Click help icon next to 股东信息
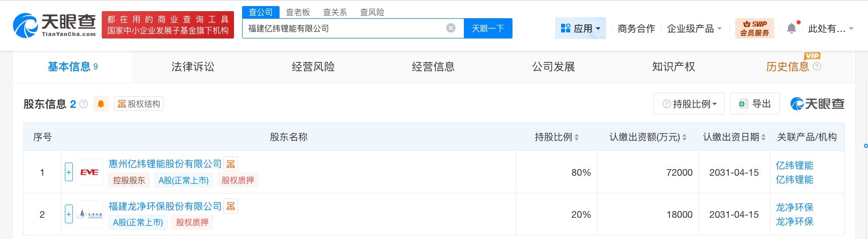This screenshot has width=868, height=239. click(x=84, y=104)
